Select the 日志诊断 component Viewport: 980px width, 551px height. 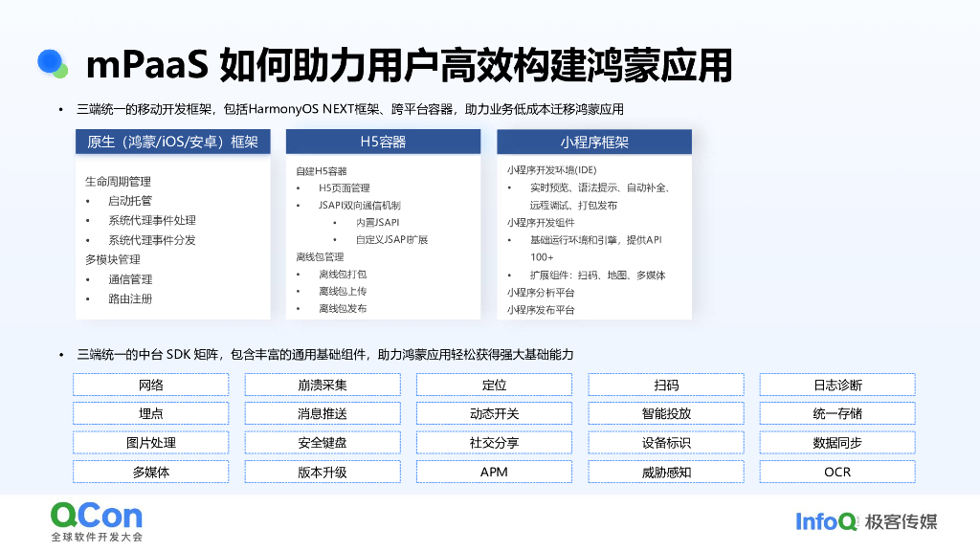(x=837, y=384)
